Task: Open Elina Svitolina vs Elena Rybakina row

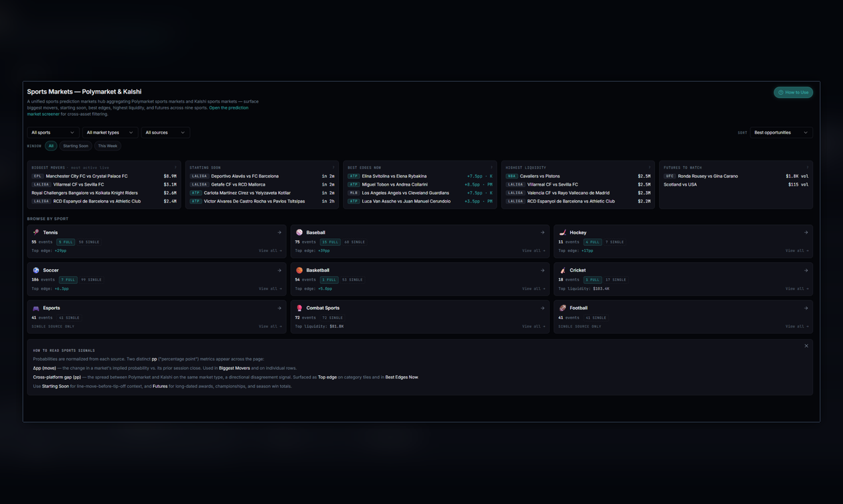Action: coord(420,176)
